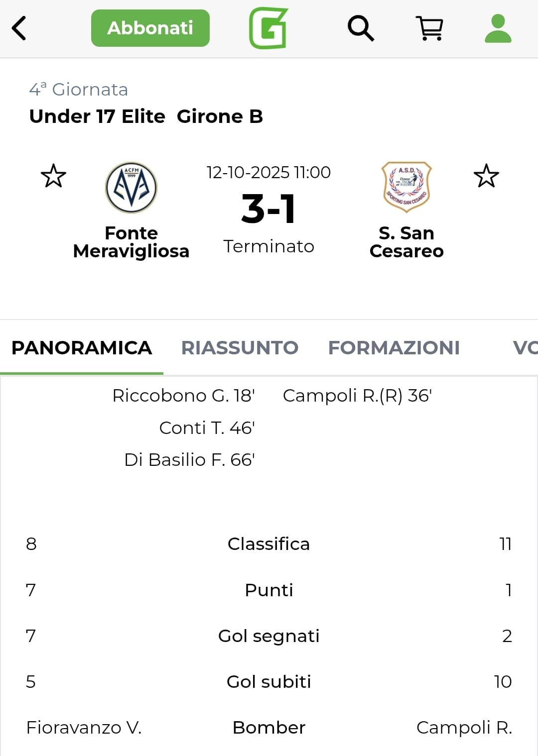Select scorer Riccobono G. 18'
The height and width of the screenshot is (756, 538).
(x=183, y=396)
